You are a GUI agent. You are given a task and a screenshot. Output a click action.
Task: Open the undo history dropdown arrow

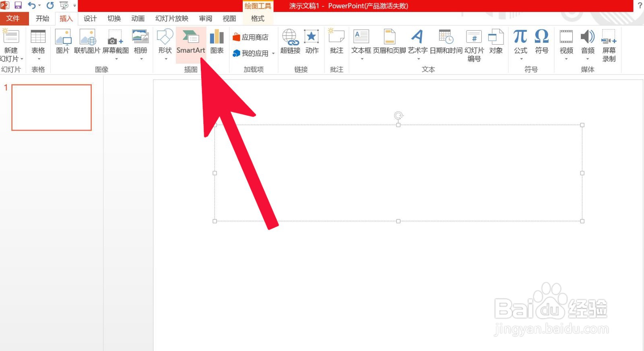39,6
